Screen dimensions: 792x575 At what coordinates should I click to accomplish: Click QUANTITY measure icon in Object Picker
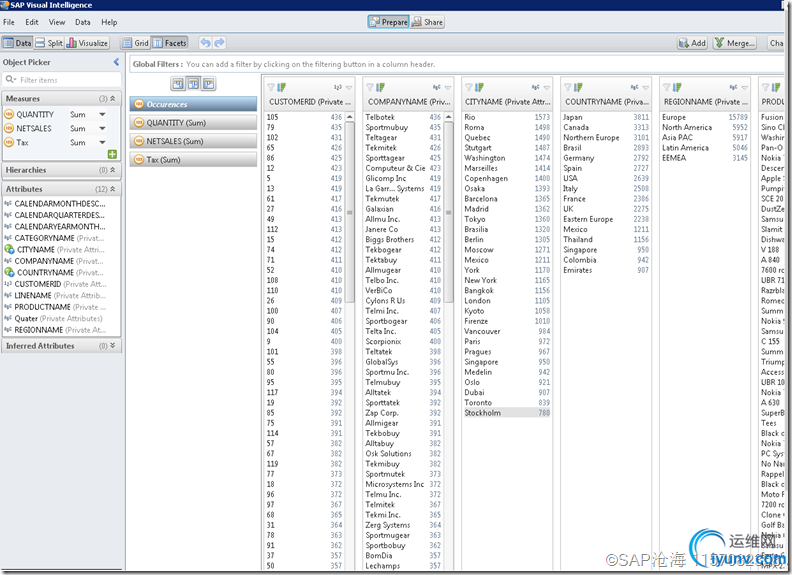click(9, 115)
